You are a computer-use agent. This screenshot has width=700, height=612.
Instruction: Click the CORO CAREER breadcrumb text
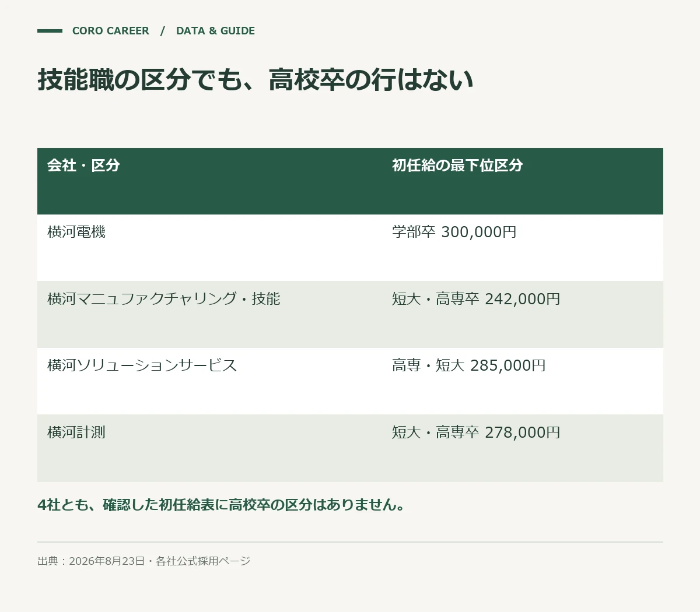pos(110,31)
